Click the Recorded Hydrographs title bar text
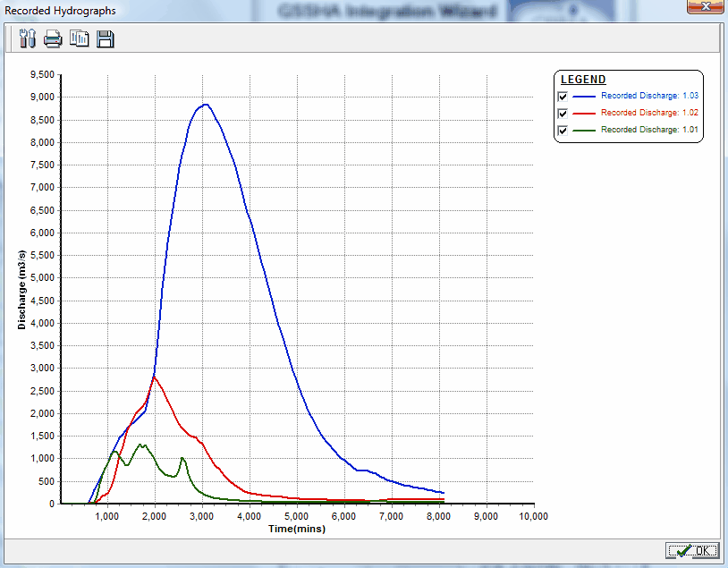Image resolution: width=728 pixels, height=568 pixels. (61, 10)
